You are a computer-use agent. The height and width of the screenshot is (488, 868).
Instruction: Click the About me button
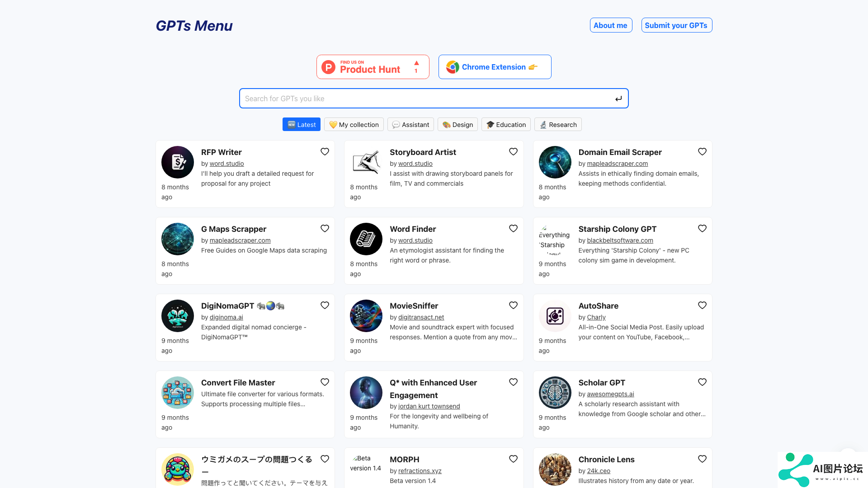click(x=611, y=25)
